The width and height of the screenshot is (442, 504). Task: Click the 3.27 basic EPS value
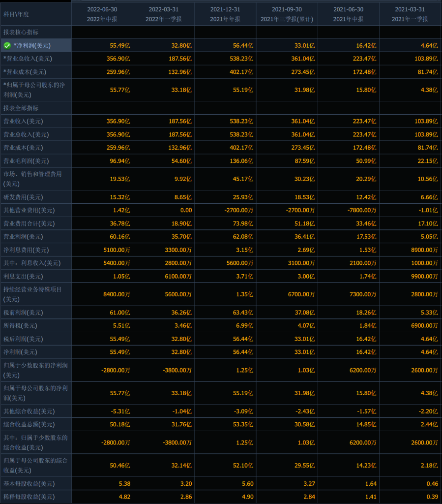[309, 484]
